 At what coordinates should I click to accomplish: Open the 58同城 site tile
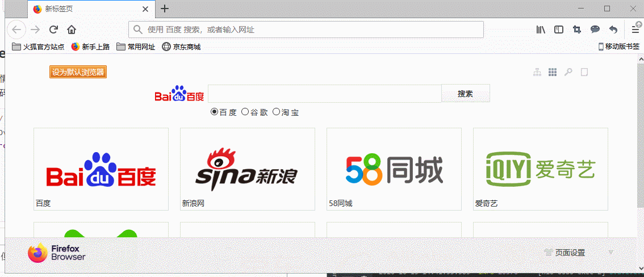click(x=394, y=169)
